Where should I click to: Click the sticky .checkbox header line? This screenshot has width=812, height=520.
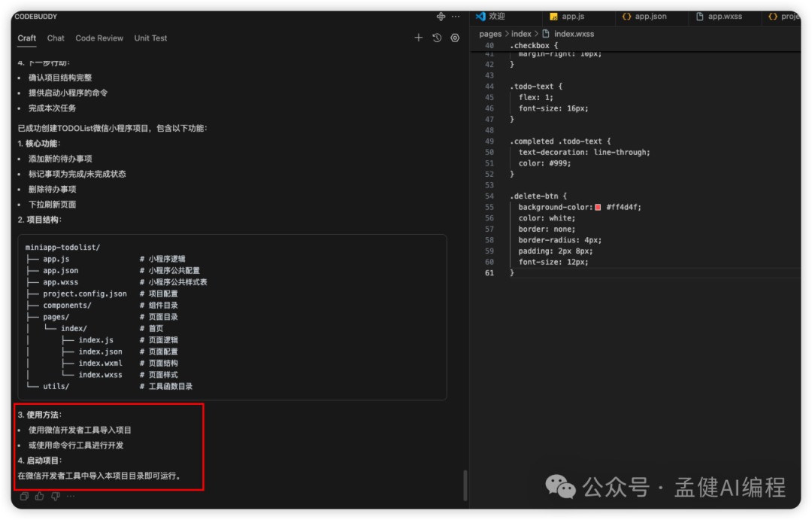pos(534,46)
